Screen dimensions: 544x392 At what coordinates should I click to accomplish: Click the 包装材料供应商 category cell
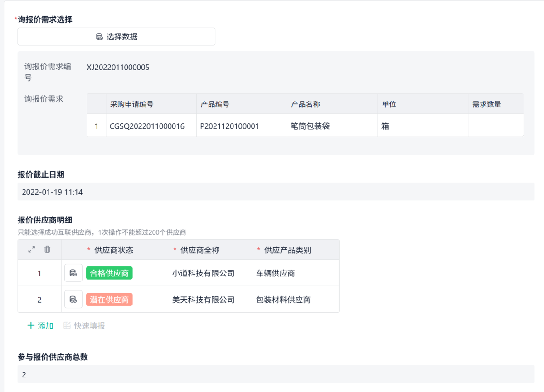(x=283, y=300)
